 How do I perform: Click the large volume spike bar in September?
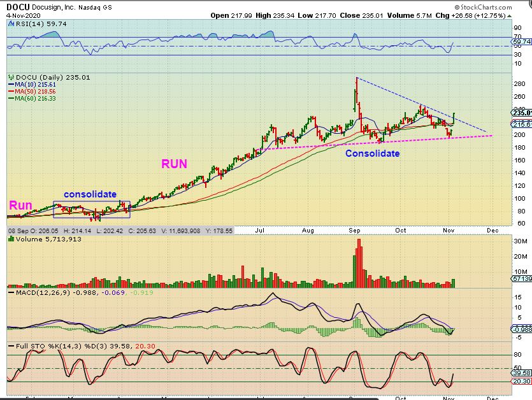[359, 263]
